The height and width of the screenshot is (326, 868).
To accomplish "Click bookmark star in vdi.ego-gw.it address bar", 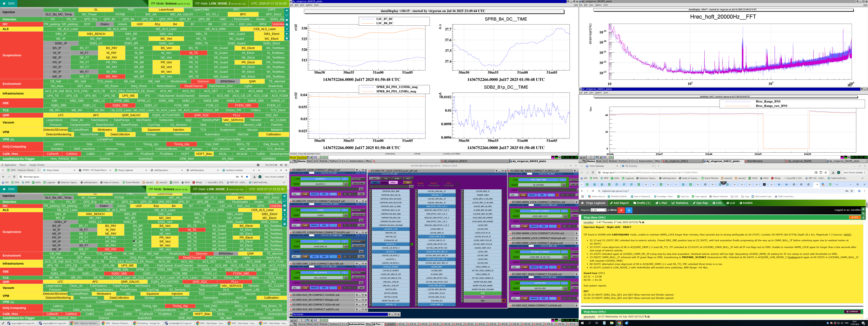I will point(826,173).
